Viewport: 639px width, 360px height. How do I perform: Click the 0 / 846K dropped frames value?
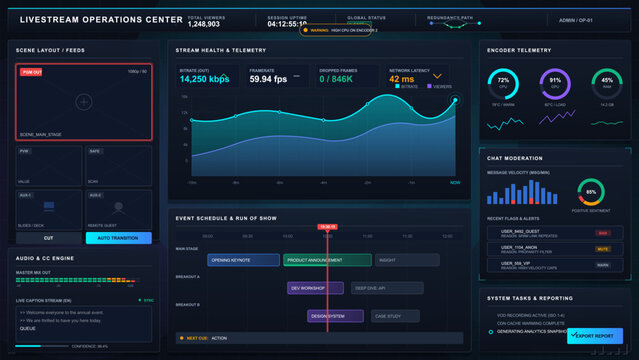pos(336,79)
